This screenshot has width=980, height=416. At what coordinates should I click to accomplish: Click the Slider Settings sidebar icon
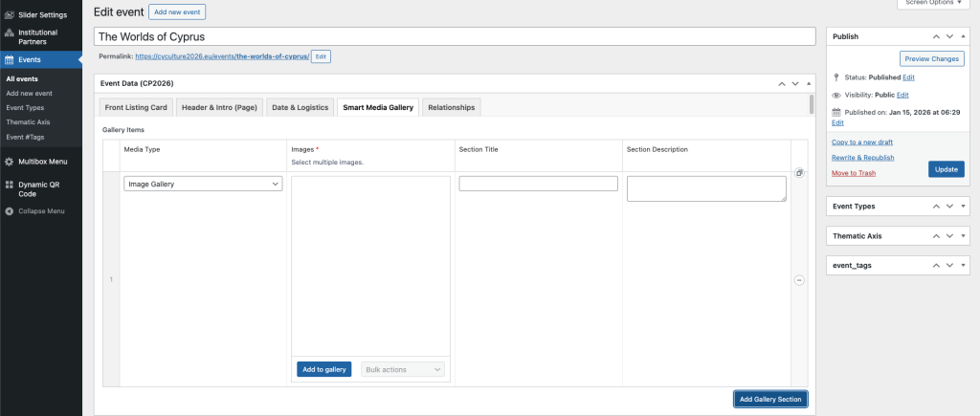(x=10, y=17)
